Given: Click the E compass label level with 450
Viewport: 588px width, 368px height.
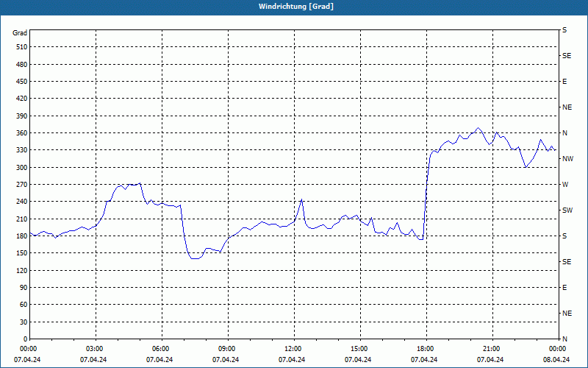Looking at the screenshot, I should coord(564,82).
